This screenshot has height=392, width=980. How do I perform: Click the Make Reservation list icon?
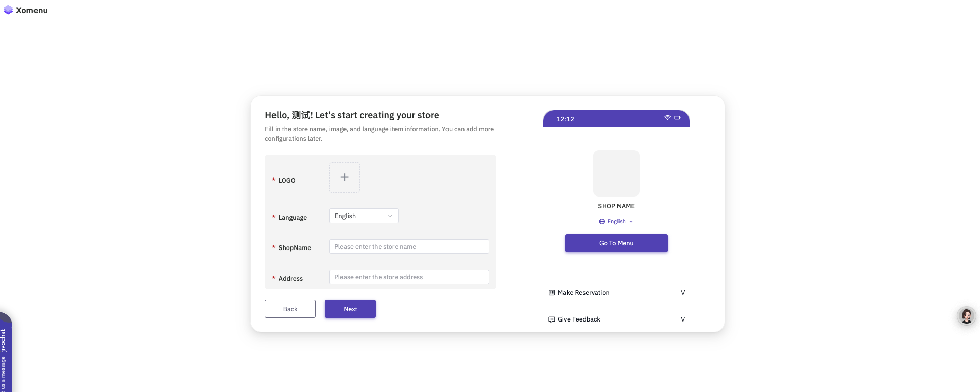coord(552,293)
